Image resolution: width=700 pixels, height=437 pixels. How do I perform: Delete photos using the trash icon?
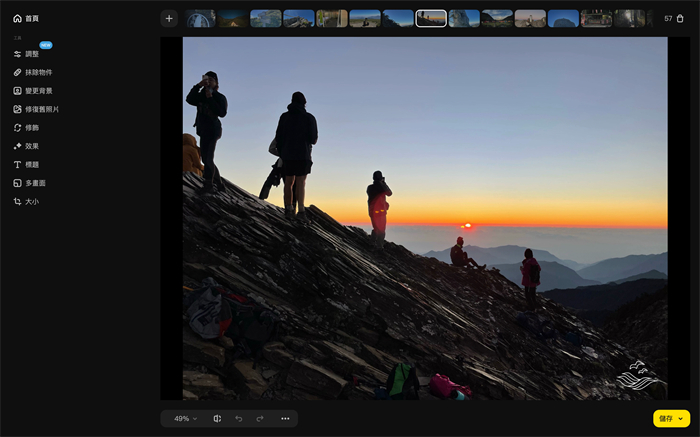click(x=681, y=18)
